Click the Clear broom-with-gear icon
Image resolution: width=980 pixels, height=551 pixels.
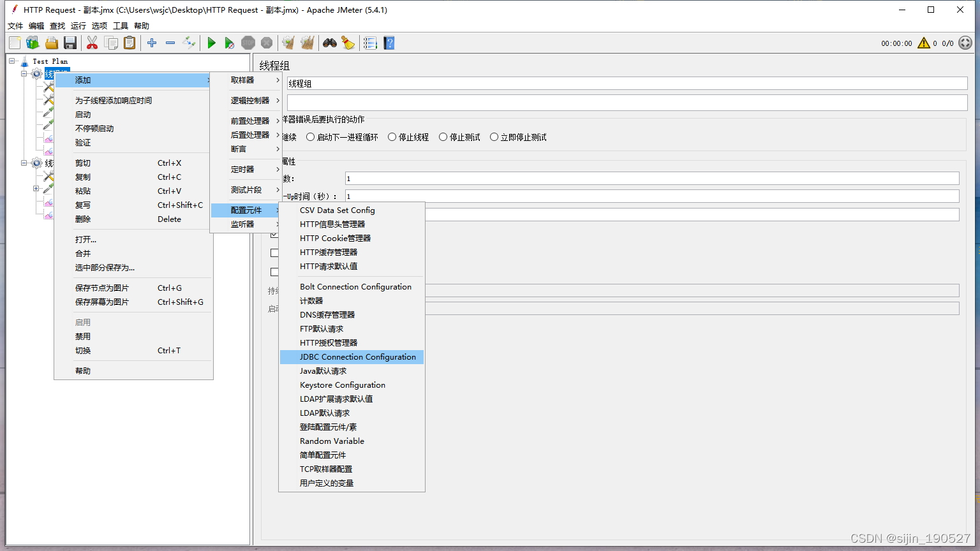289,43
